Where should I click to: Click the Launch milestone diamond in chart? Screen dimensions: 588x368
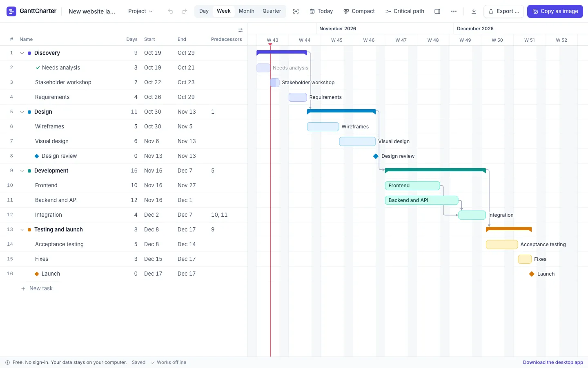point(532,274)
